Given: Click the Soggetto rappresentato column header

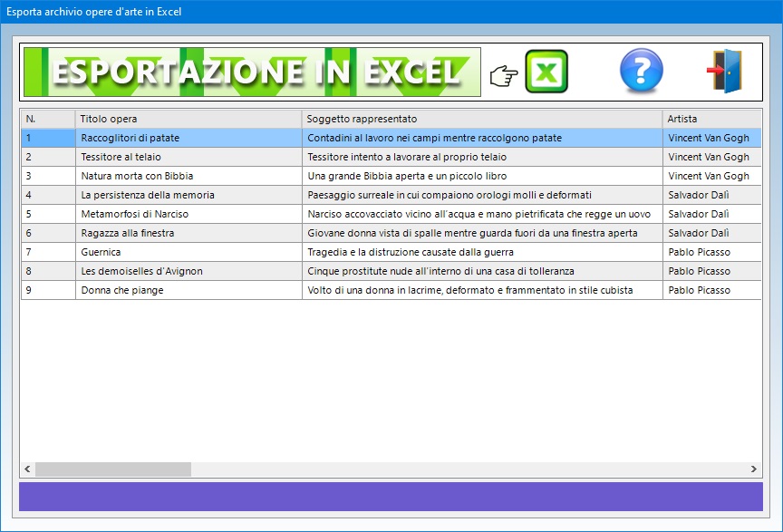Looking at the screenshot, I should (481, 119).
